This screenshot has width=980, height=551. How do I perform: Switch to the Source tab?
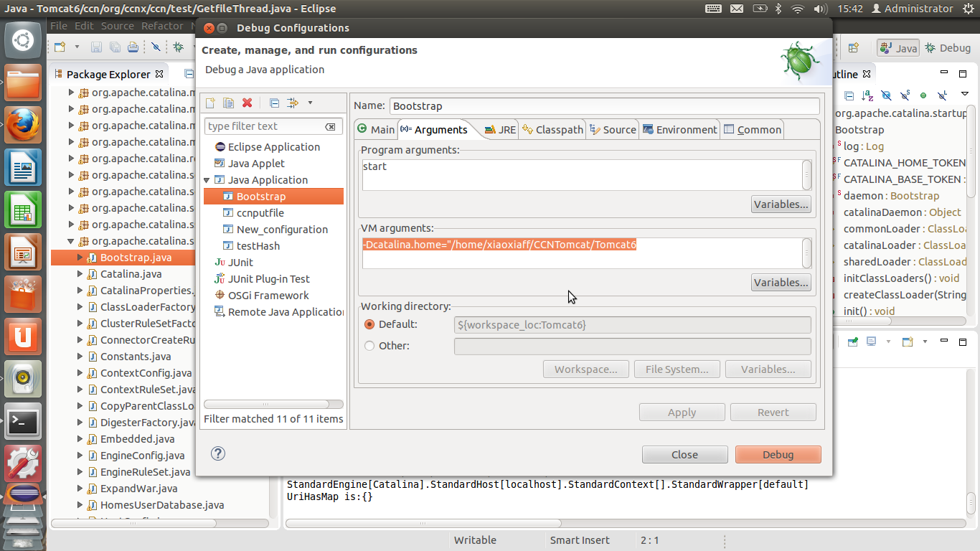(613, 130)
